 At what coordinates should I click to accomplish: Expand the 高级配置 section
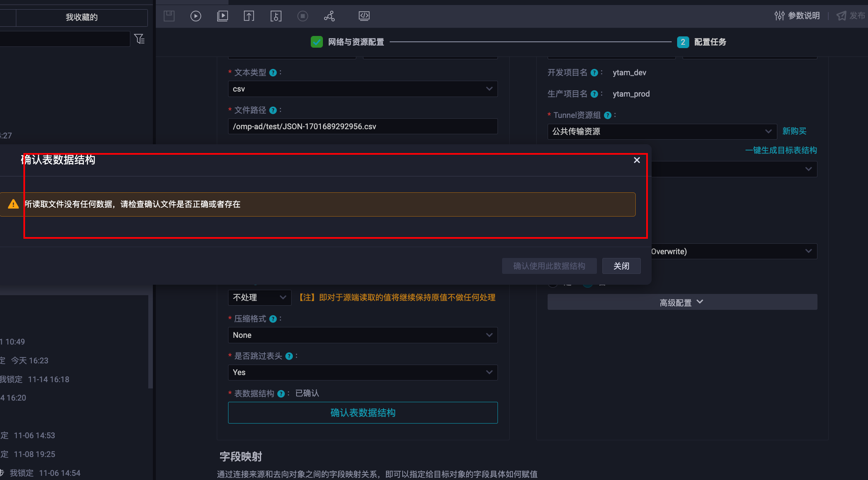[x=682, y=302]
